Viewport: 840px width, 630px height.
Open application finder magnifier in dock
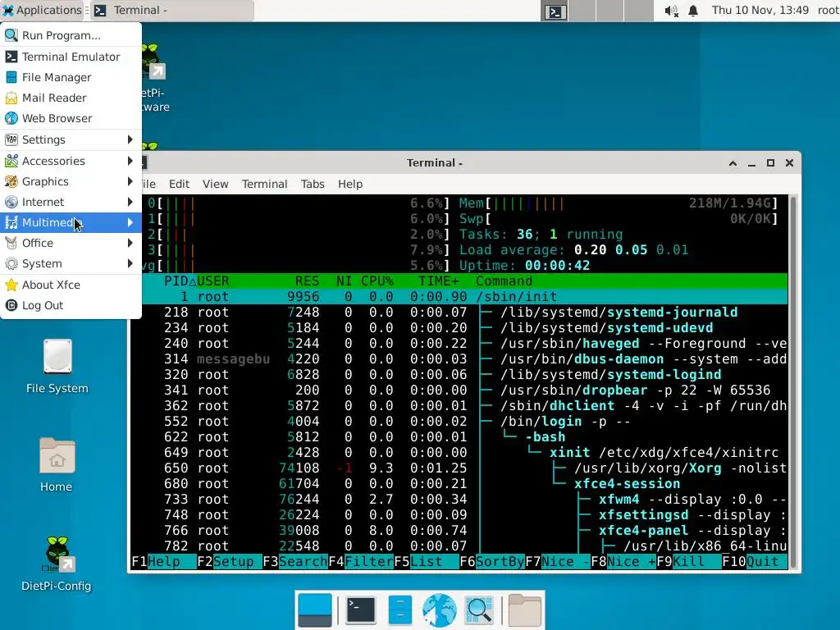point(479,610)
